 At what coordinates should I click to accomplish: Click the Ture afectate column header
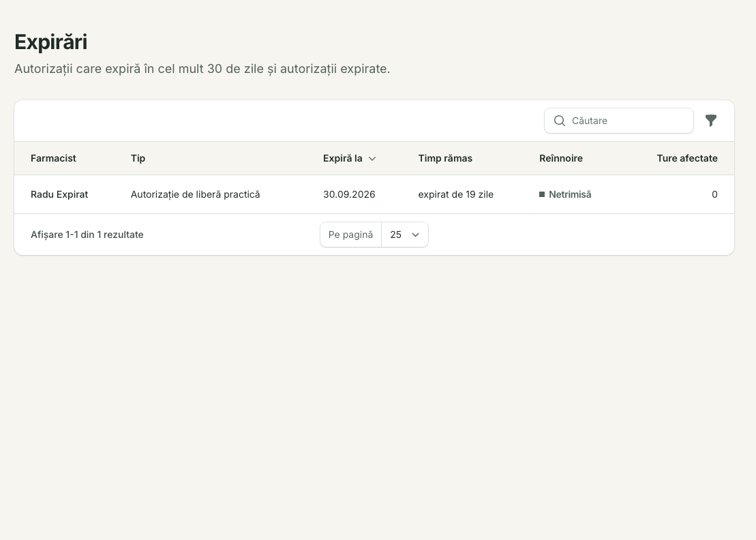[x=687, y=158]
